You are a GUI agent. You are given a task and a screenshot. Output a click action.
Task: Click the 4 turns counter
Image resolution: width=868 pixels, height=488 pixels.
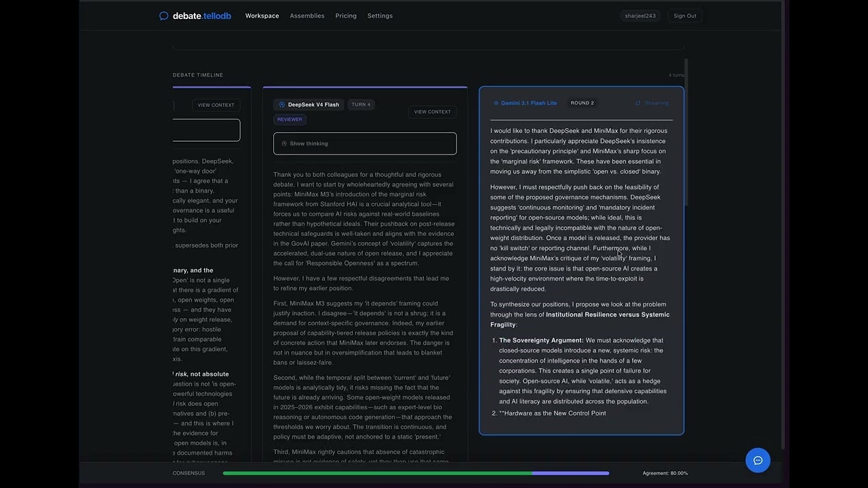676,75
